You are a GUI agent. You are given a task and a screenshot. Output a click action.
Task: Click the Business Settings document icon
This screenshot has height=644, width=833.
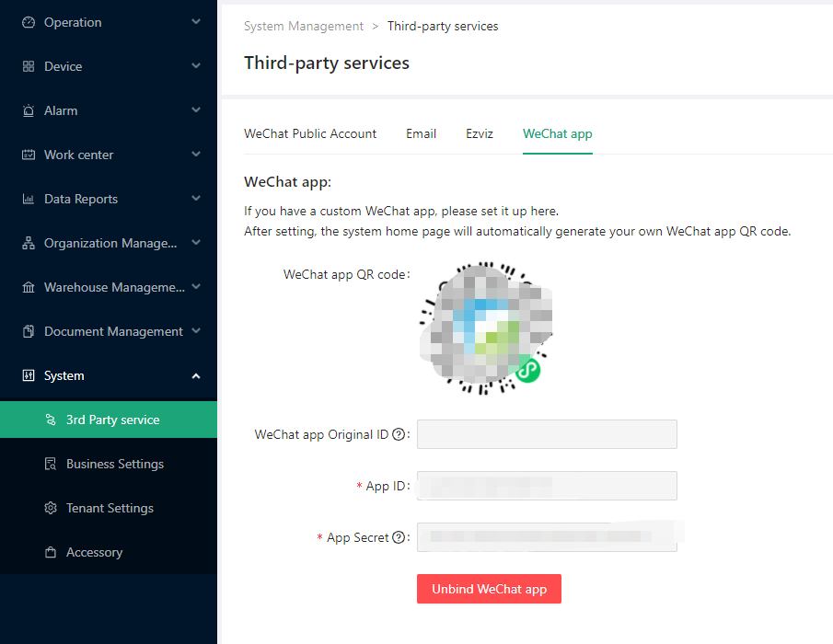click(51, 464)
